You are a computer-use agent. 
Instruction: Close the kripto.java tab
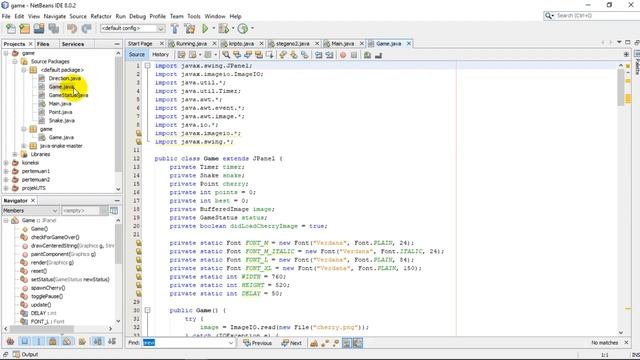tap(262, 44)
